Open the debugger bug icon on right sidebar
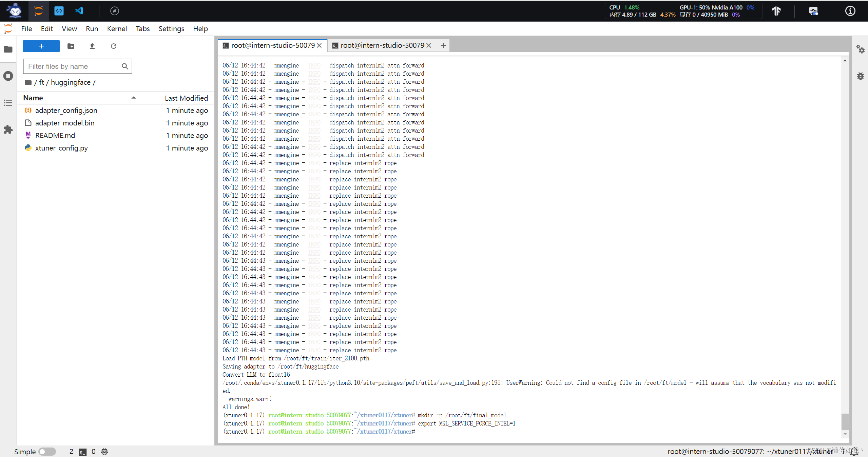This screenshot has height=457, width=868. pyautogui.click(x=860, y=76)
